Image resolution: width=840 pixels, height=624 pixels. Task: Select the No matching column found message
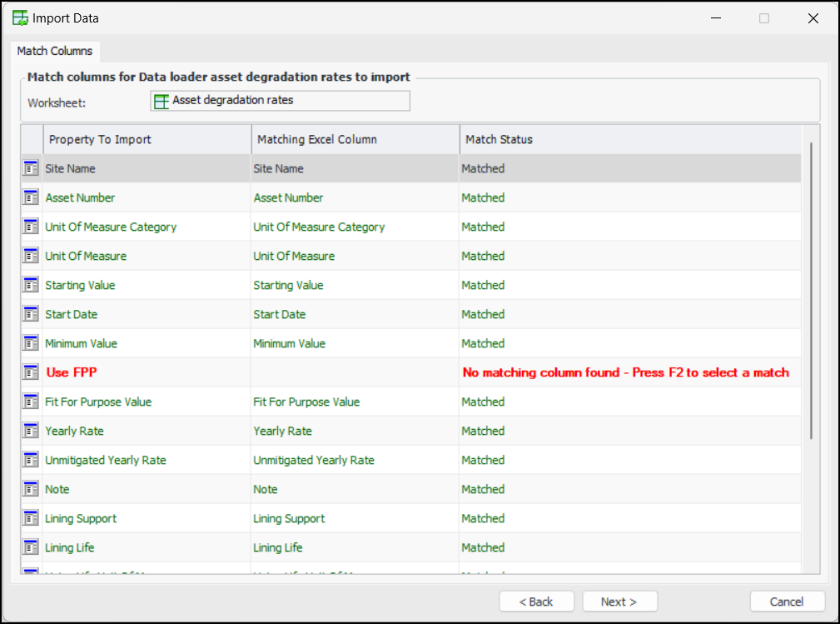(x=625, y=372)
